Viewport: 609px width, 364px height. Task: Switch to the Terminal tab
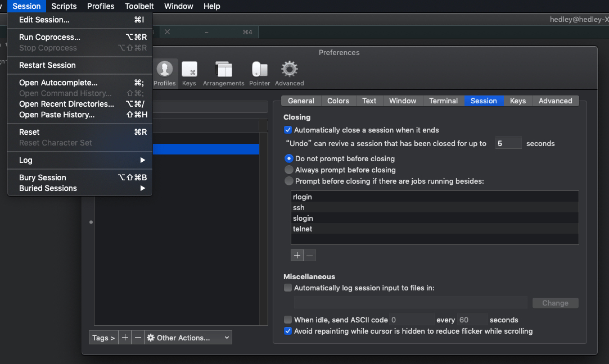pyautogui.click(x=443, y=101)
